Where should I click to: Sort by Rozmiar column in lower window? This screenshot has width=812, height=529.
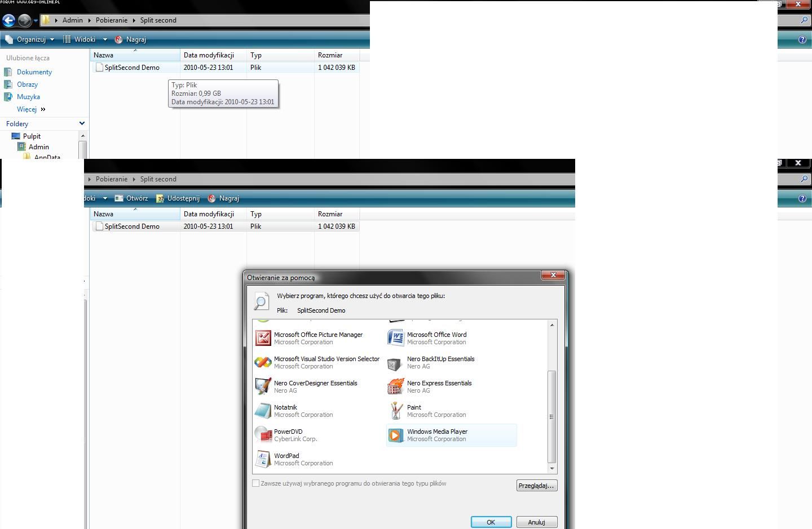tap(337, 214)
